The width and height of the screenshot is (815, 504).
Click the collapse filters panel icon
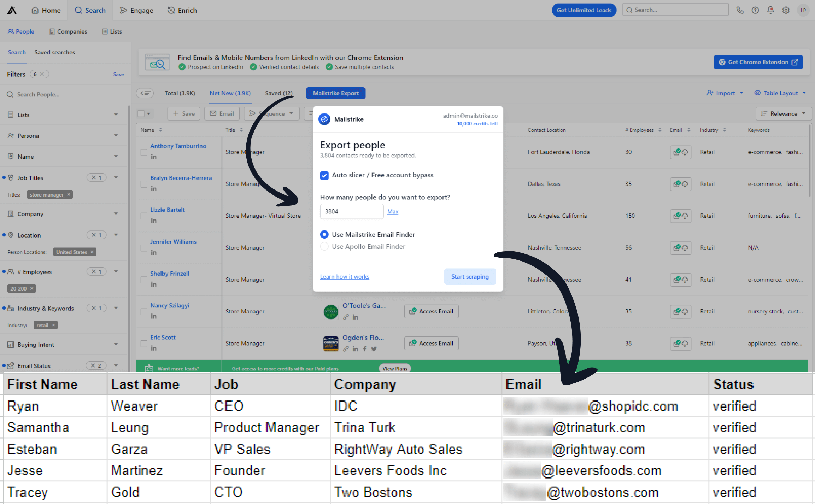(145, 93)
